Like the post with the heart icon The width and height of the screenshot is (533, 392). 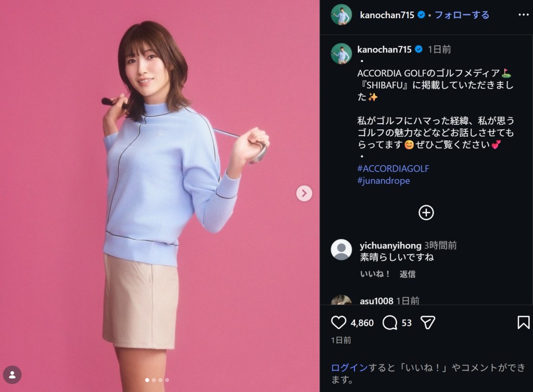tap(338, 322)
